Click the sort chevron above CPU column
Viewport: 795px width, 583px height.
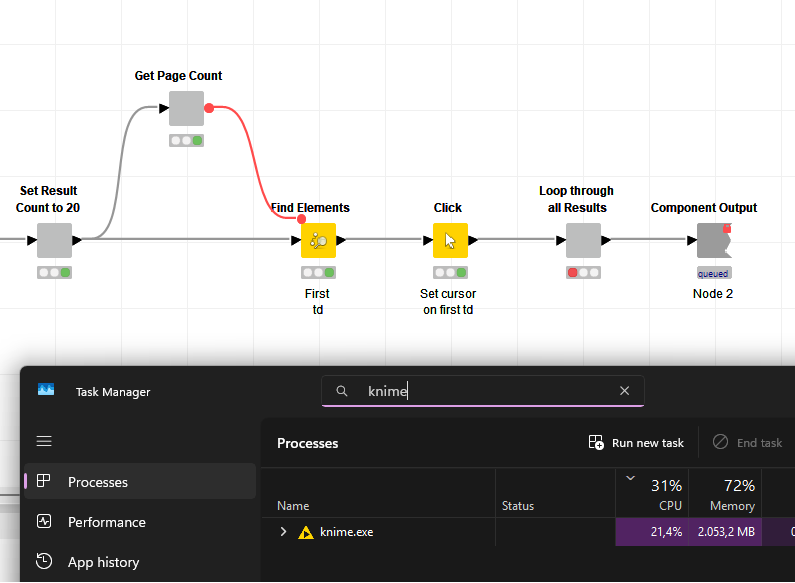630,478
